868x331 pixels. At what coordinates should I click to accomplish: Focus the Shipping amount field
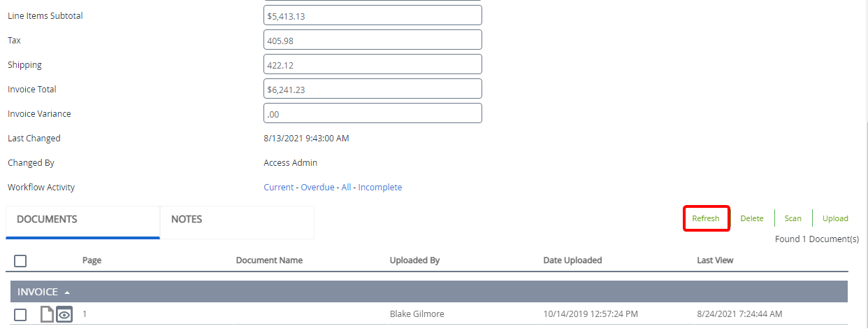click(x=372, y=64)
